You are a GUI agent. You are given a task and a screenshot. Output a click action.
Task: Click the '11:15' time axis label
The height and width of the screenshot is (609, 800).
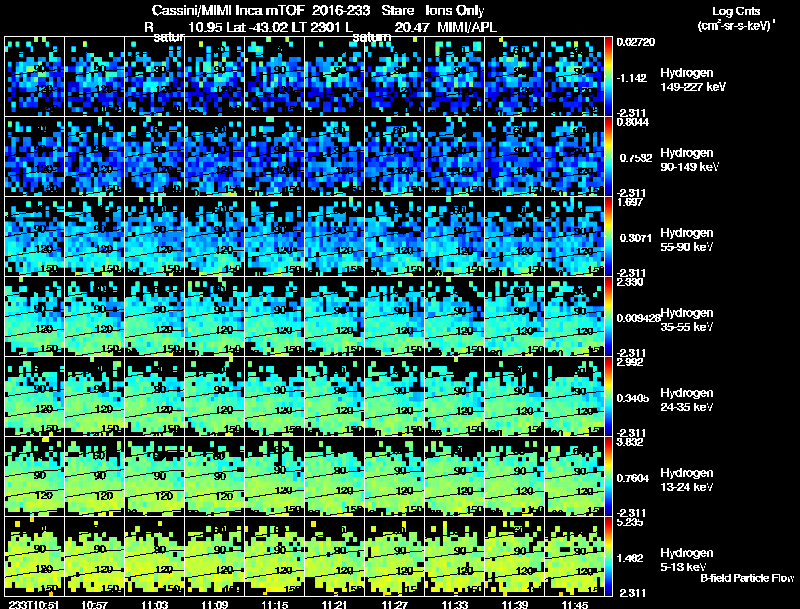pos(274,604)
